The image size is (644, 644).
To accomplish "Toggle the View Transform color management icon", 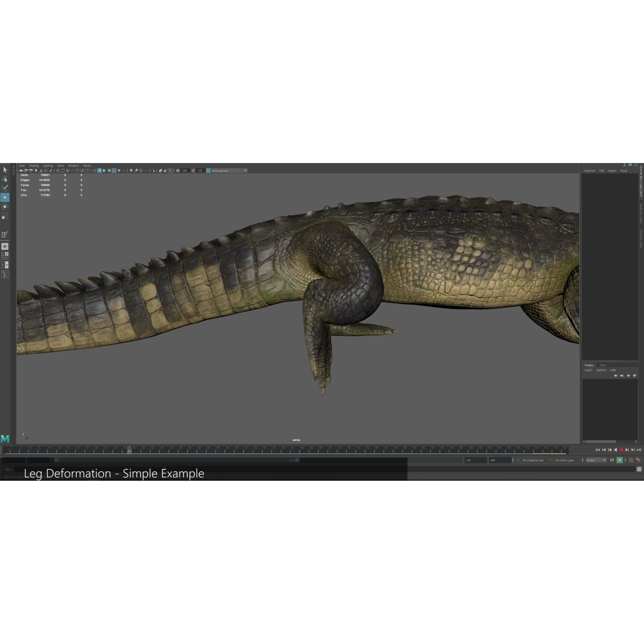I will pyautogui.click(x=208, y=171).
